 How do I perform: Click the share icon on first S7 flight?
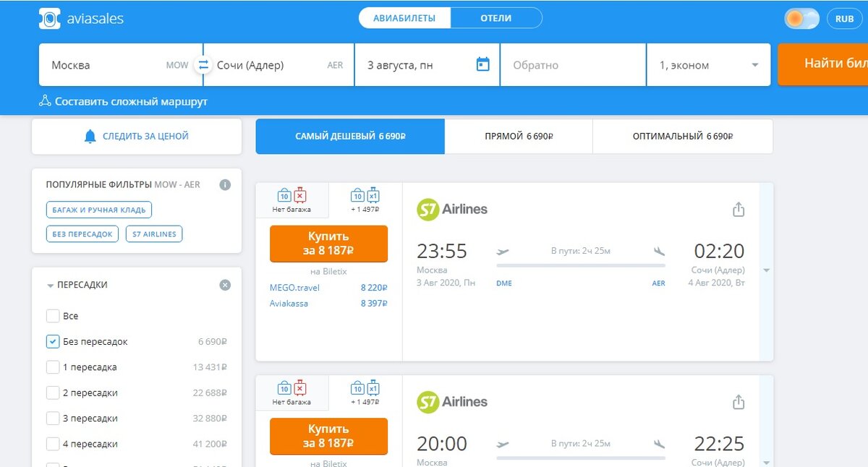pyautogui.click(x=739, y=209)
